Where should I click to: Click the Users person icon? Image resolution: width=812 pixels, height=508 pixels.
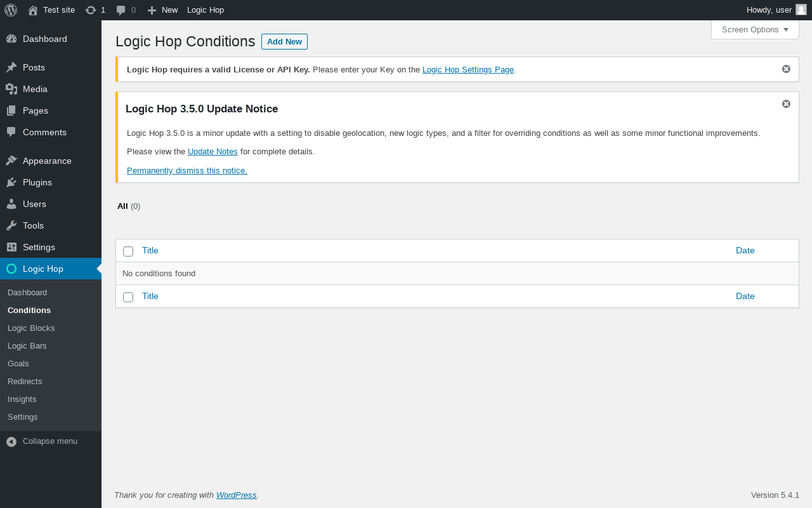pyautogui.click(x=11, y=204)
